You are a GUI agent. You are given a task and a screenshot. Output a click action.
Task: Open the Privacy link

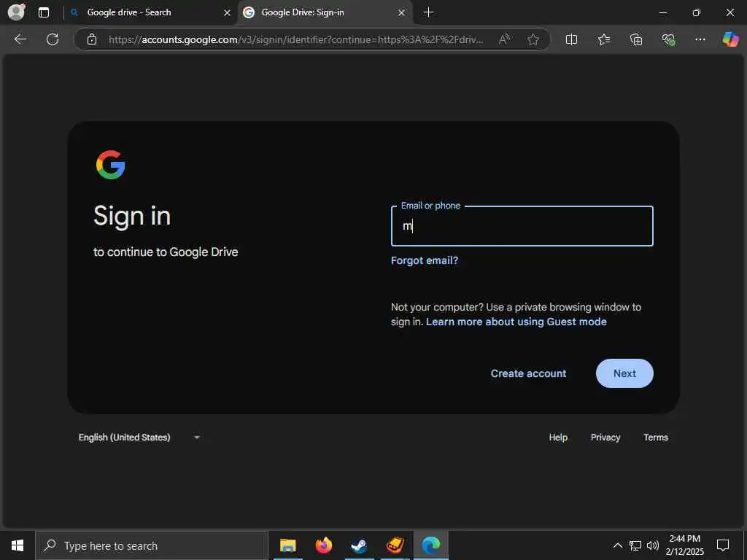(x=605, y=437)
